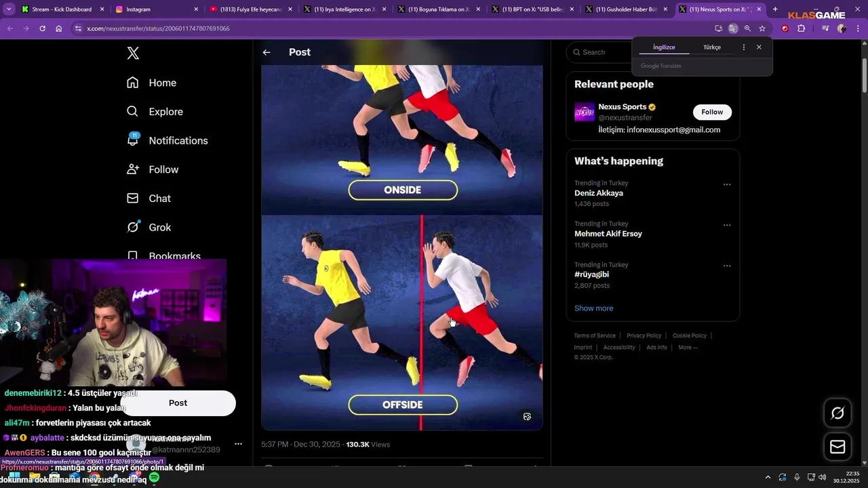Click the Notifications bell icon
The width and height of the screenshot is (868, 488).
pyautogui.click(x=133, y=140)
